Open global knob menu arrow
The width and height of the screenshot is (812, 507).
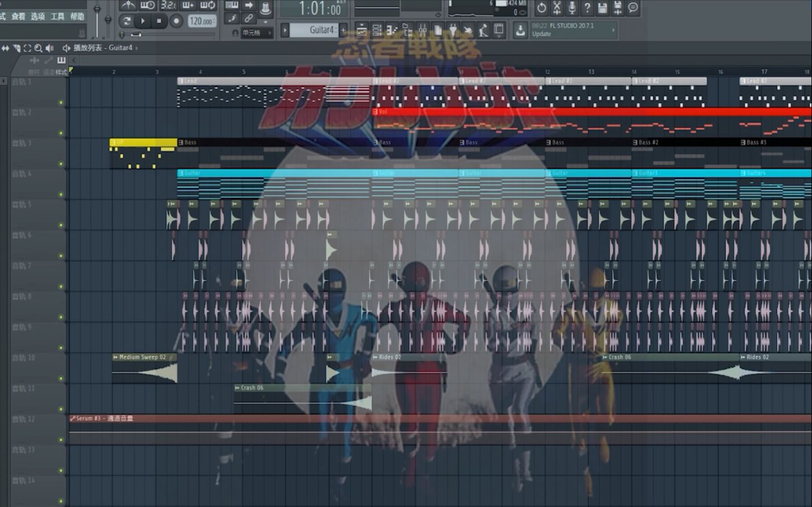coord(265,22)
